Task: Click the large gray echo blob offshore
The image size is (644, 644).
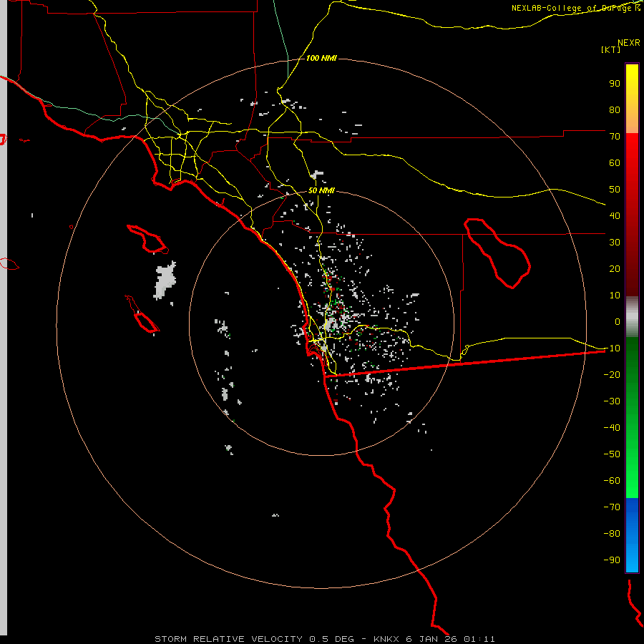Action: coord(165,280)
